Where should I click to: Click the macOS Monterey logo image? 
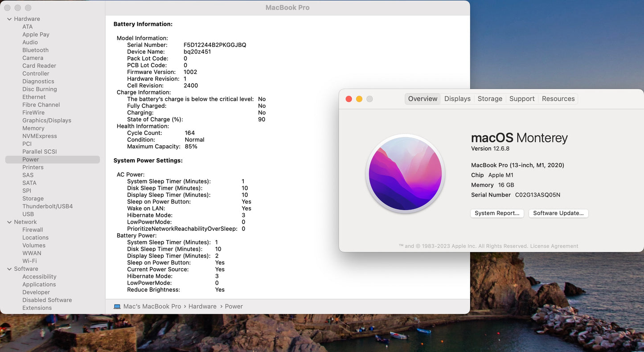[x=405, y=173]
